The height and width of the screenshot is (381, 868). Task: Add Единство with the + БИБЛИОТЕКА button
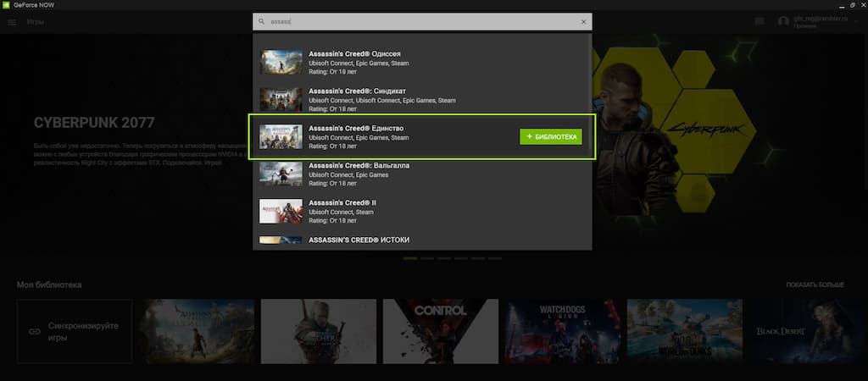(x=551, y=136)
